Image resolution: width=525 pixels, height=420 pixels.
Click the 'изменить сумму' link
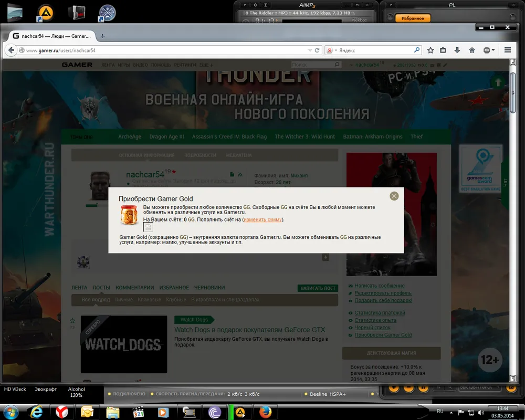(263, 219)
